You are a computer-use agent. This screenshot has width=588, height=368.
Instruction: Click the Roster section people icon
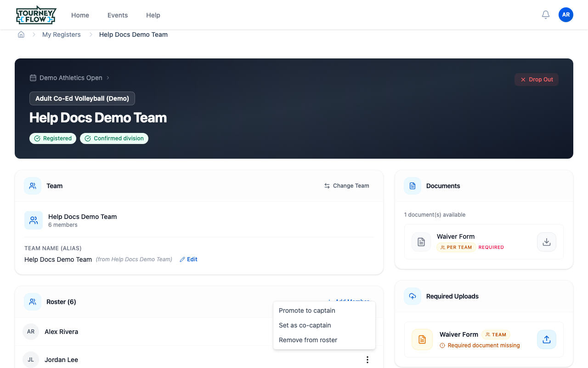point(33,302)
